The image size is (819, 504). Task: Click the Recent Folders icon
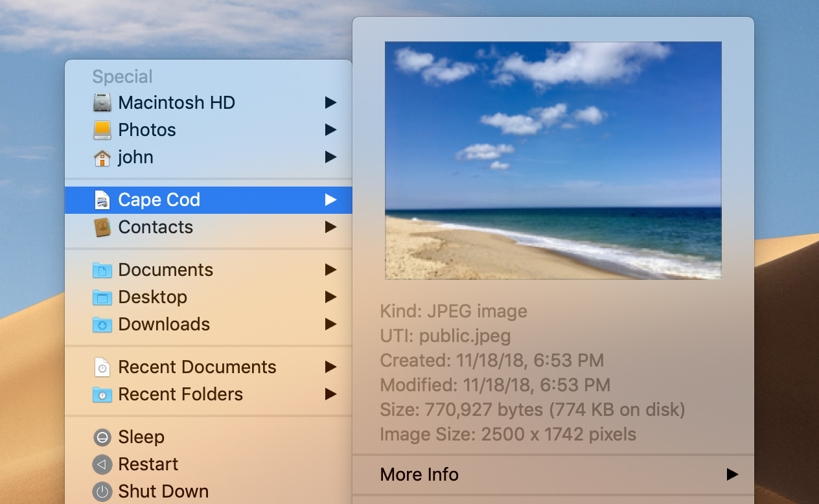[102, 394]
